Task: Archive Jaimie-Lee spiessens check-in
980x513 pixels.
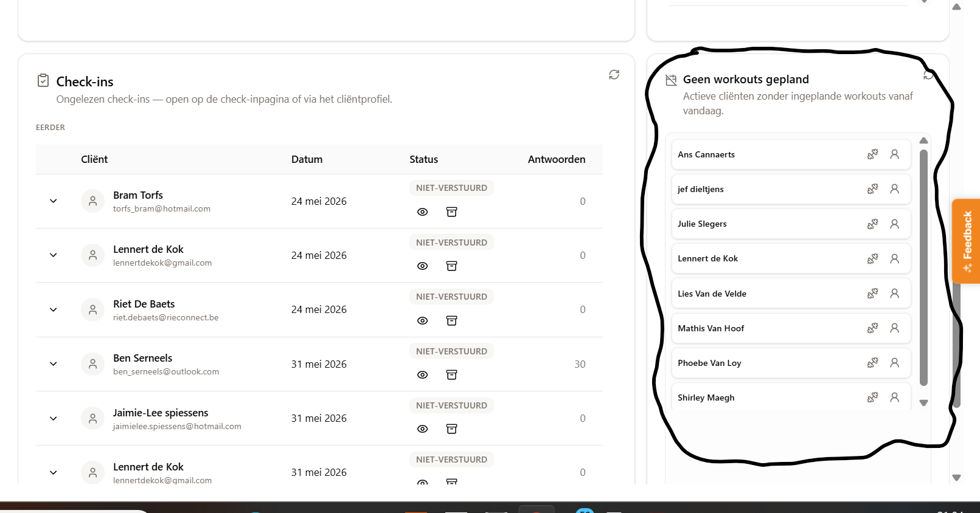Action: [451, 429]
